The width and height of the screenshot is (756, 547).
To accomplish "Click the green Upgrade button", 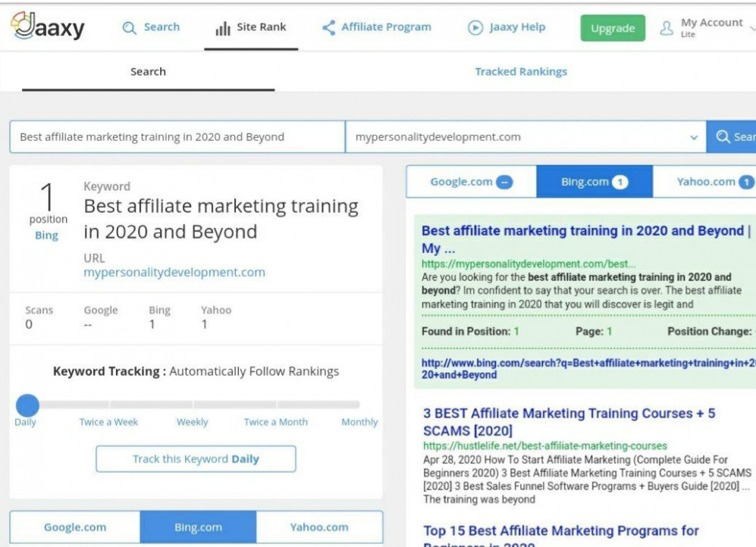I will coord(613,28).
